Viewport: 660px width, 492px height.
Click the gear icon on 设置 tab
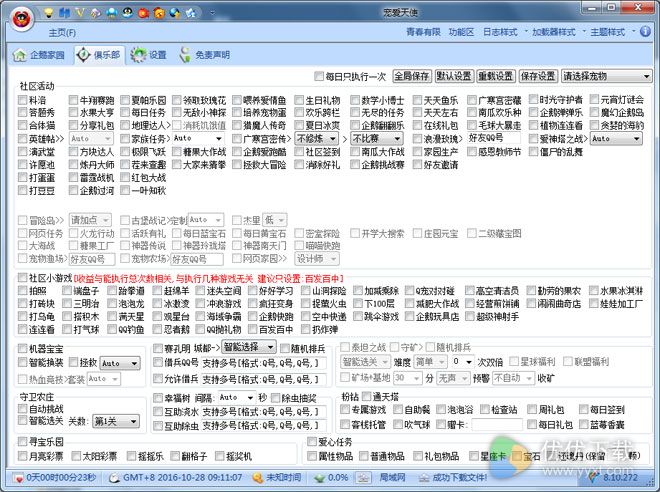click(138, 55)
